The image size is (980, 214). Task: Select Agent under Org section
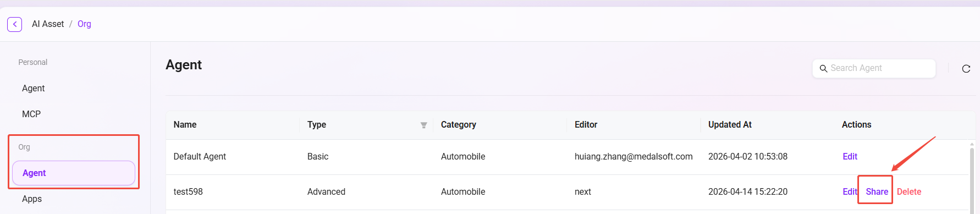pos(74,173)
